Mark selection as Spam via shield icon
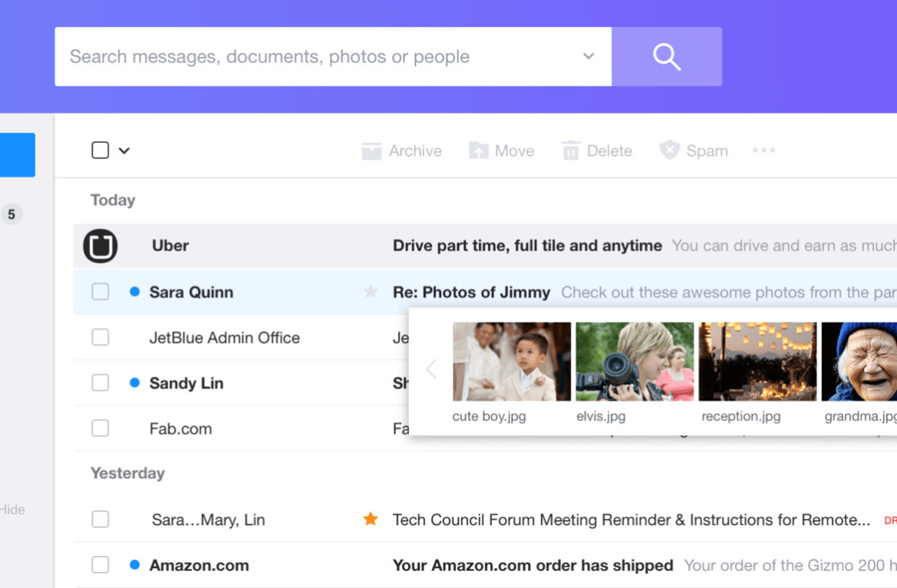Screen dimensions: 897x588 pos(669,151)
